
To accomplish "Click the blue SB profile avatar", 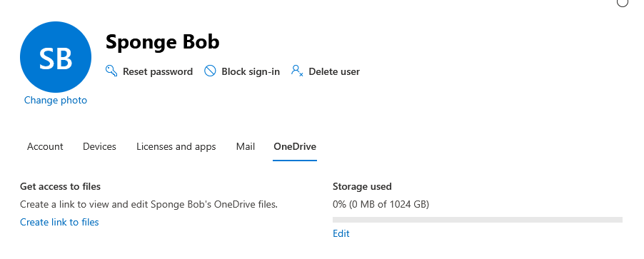I will (x=56, y=57).
